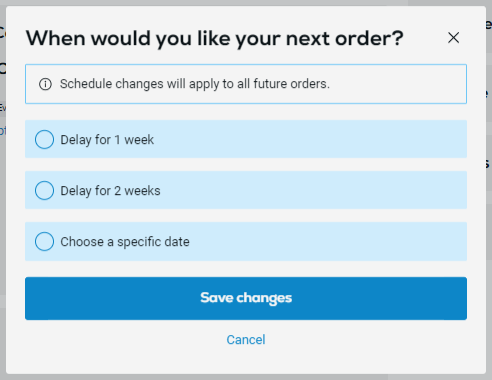Select the Delay for 2 weeks radio button
This screenshot has width=492, height=380.
pyautogui.click(x=44, y=190)
